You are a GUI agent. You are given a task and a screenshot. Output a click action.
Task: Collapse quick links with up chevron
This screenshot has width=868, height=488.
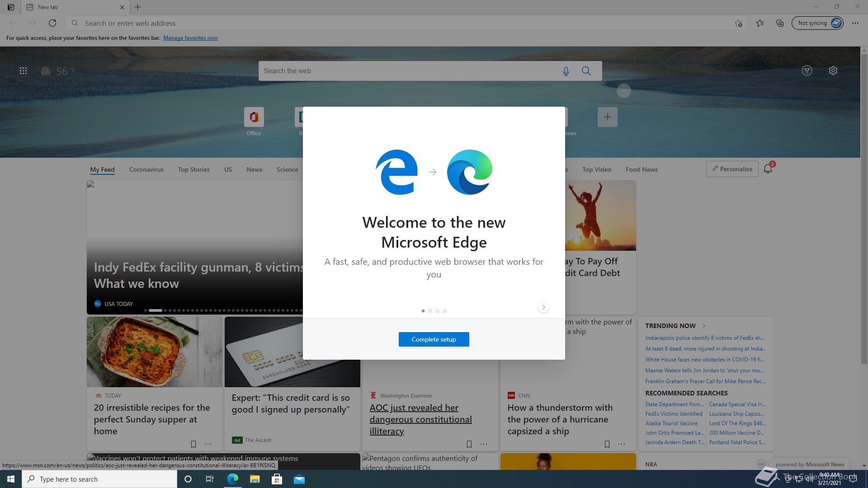[x=623, y=91]
